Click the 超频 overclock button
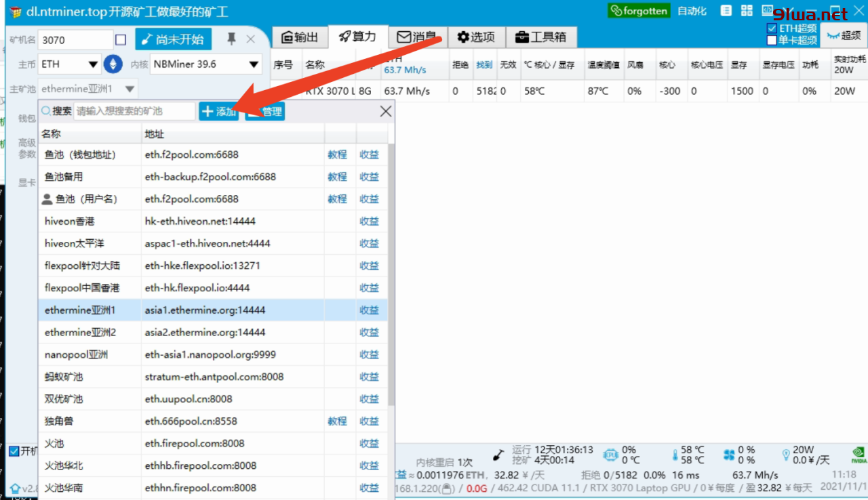Screen dimensions: 868x500 [x=844, y=35]
